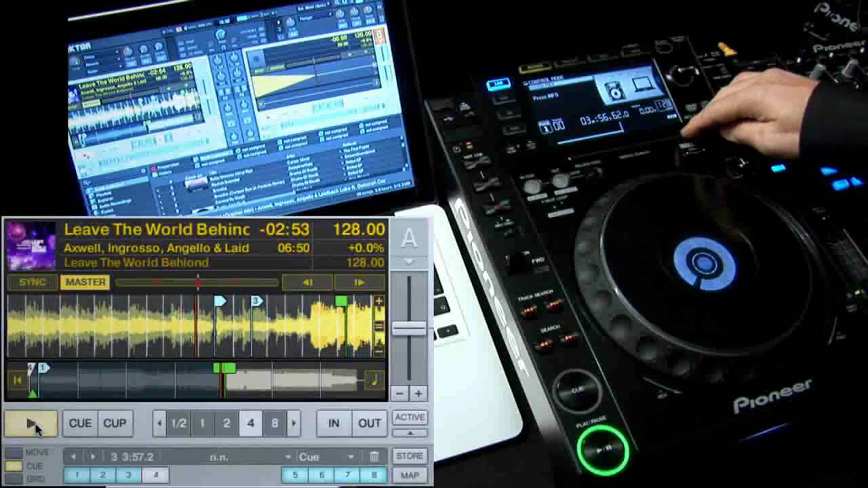Click the 128.00 BPM display at top
Image resolution: width=868 pixels, height=488 pixels.
[359, 230]
